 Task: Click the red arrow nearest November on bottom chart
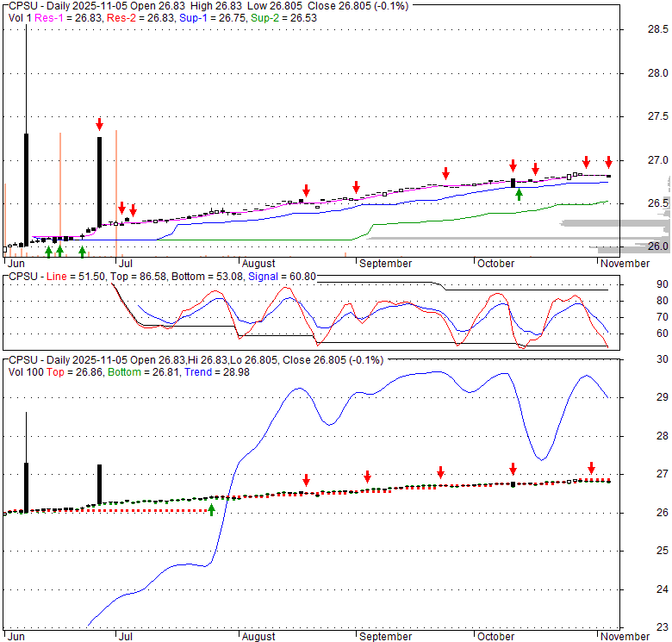point(591,467)
